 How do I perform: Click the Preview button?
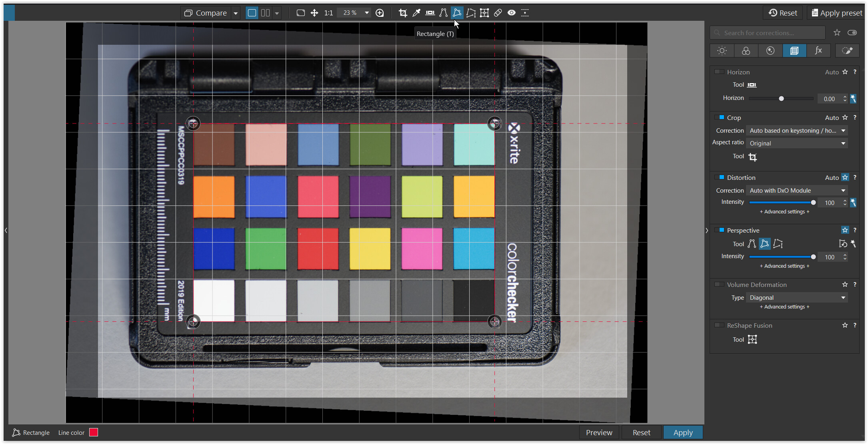point(599,432)
